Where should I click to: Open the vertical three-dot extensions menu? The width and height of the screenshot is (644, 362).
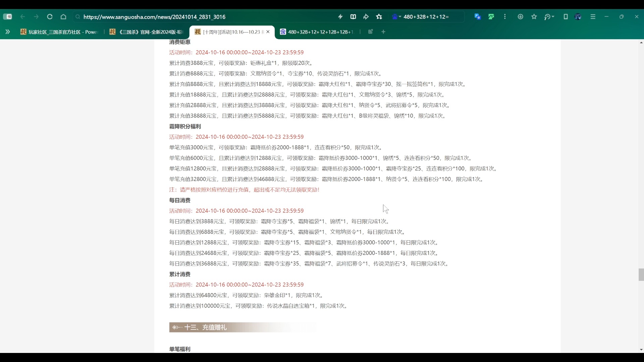505,17
